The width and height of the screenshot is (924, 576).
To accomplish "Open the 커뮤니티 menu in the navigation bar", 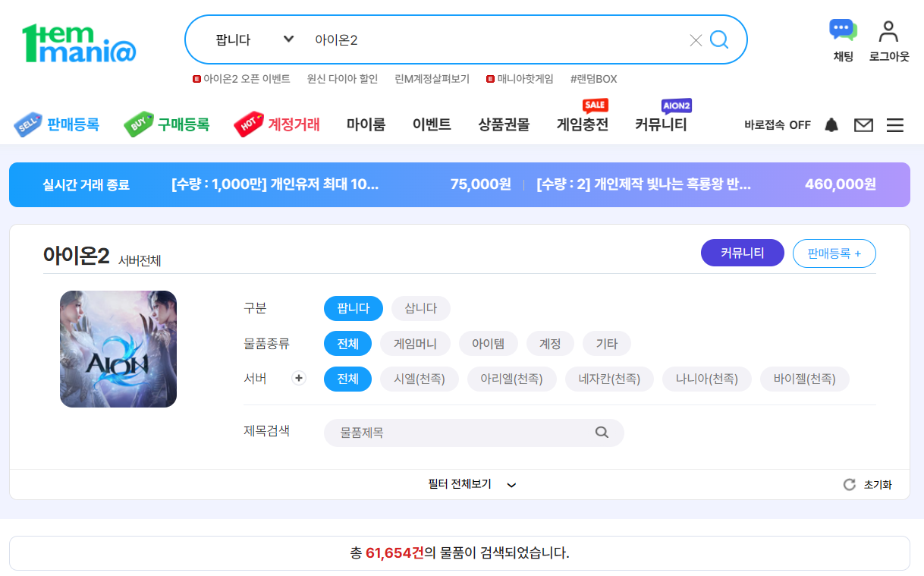I will tap(661, 125).
